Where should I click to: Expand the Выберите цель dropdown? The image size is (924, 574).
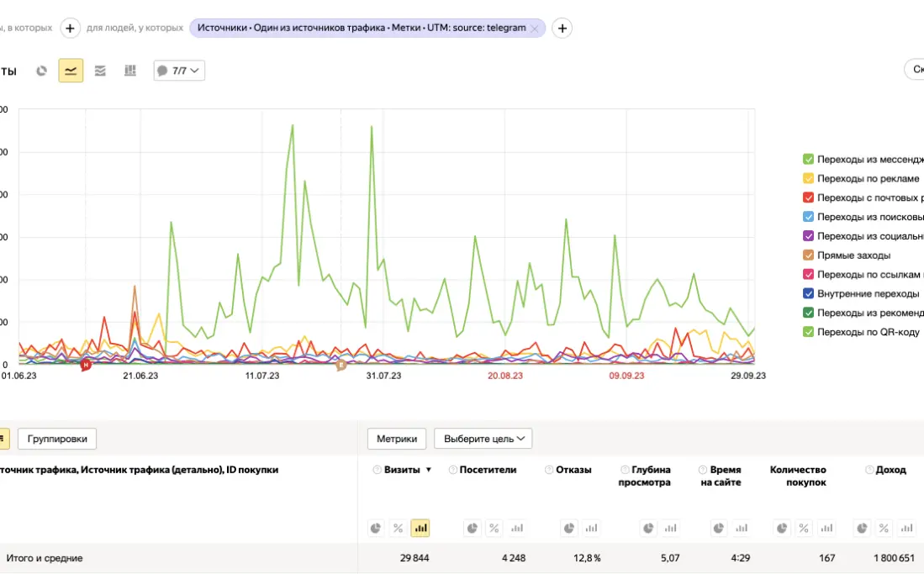point(483,439)
